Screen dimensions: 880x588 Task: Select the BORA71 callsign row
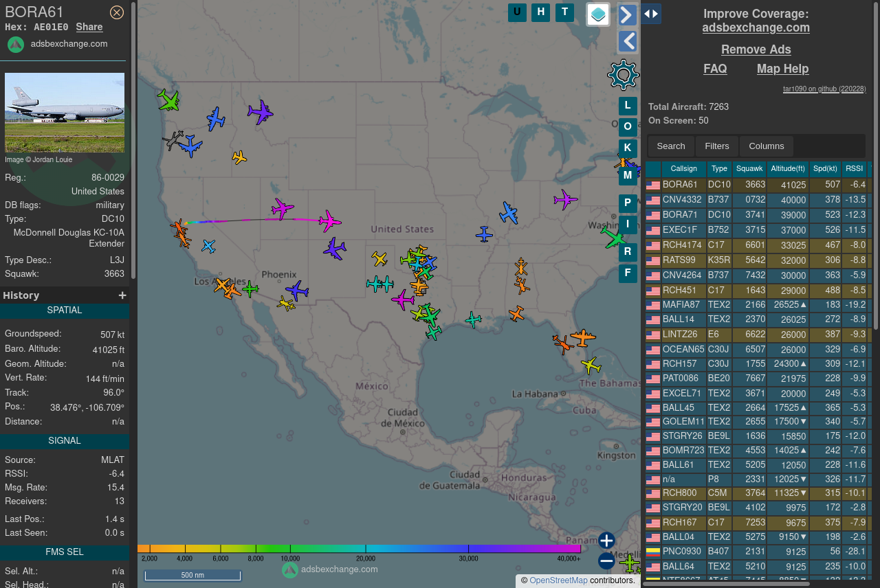click(x=758, y=215)
